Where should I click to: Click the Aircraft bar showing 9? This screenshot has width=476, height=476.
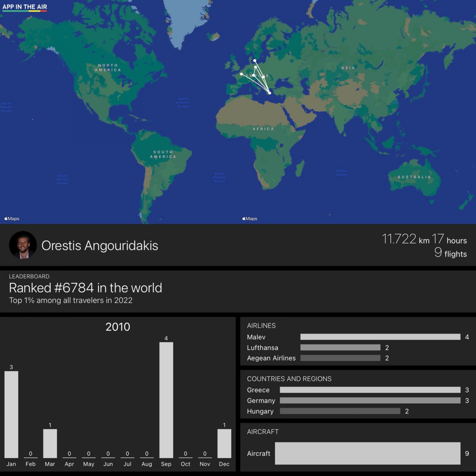pyautogui.click(x=367, y=453)
